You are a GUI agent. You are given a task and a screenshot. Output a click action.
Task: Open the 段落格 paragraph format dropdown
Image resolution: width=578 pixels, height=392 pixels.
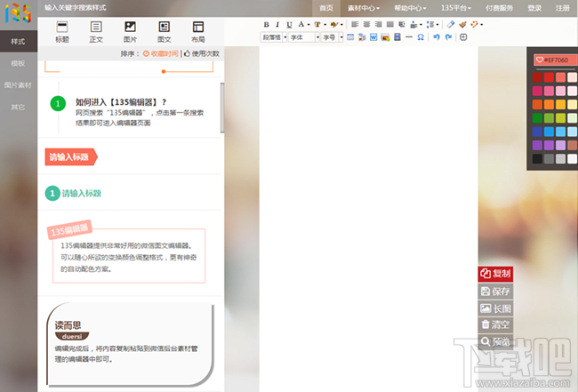pos(273,37)
